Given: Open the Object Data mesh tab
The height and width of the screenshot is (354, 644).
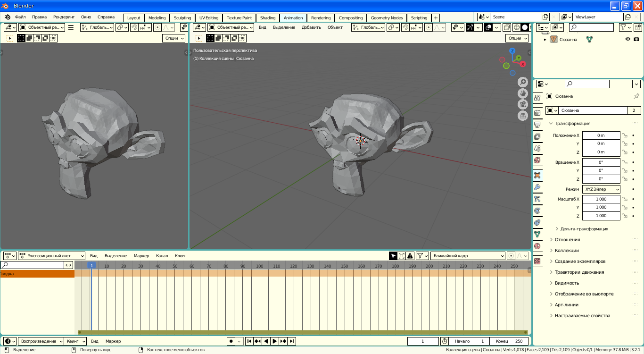Looking at the screenshot, I should (537, 234).
